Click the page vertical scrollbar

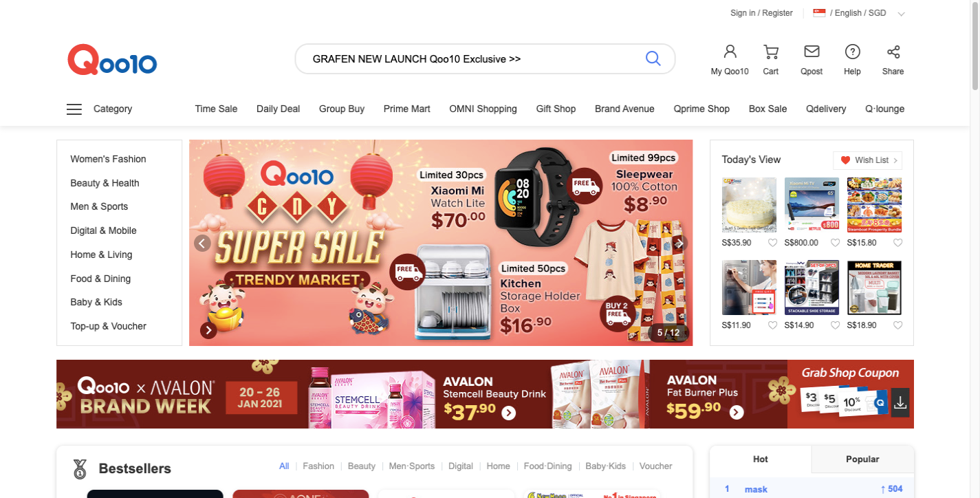[974, 249]
